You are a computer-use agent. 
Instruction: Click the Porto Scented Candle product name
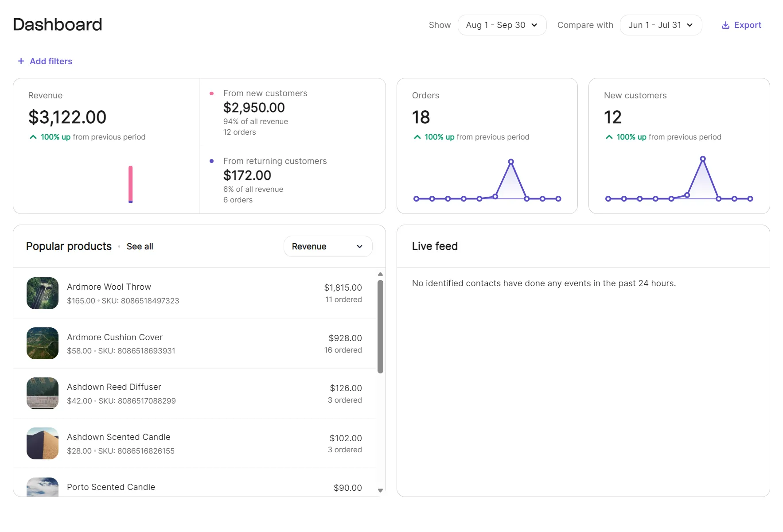coord(111,487)
